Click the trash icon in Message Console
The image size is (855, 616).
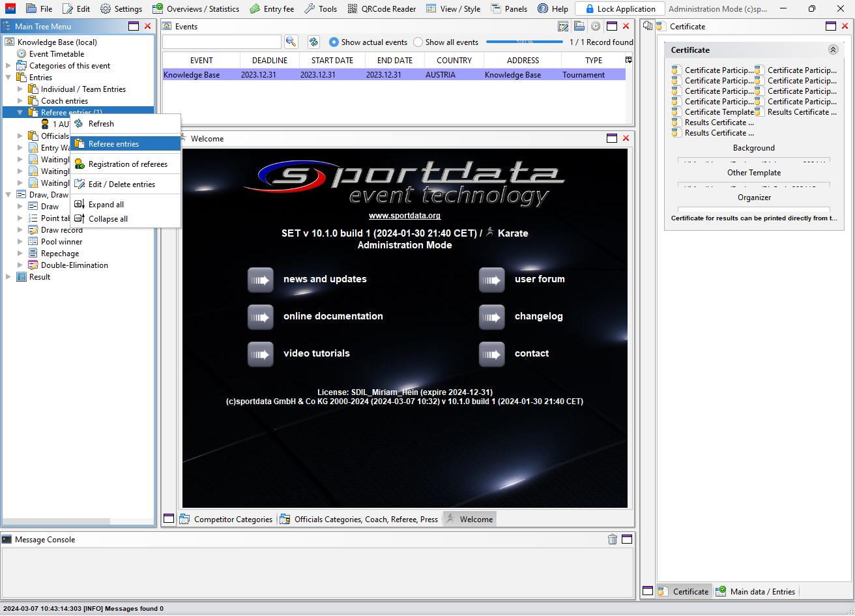(613, 539)
